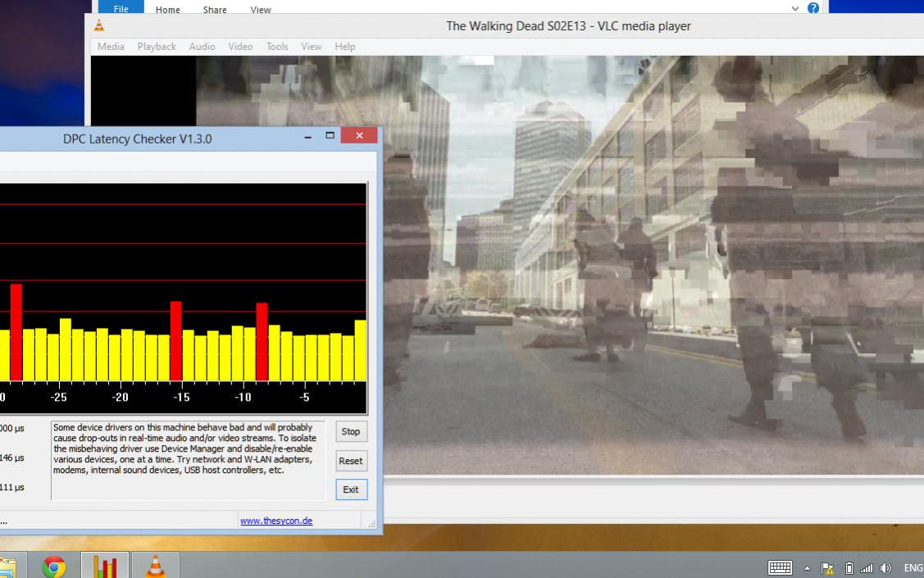Switch to the Home tab in Explorer

click(168, 9)
